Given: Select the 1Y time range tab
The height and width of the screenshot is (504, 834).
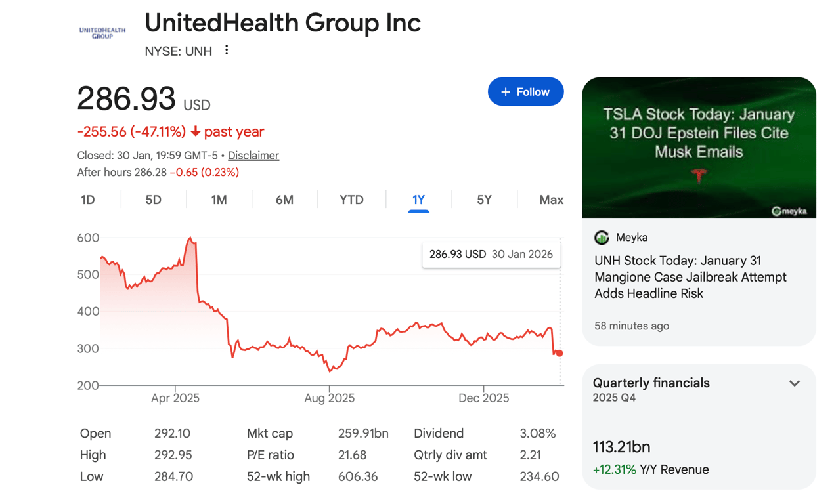Looking at the screenshot, I should (x=418, y=200).
